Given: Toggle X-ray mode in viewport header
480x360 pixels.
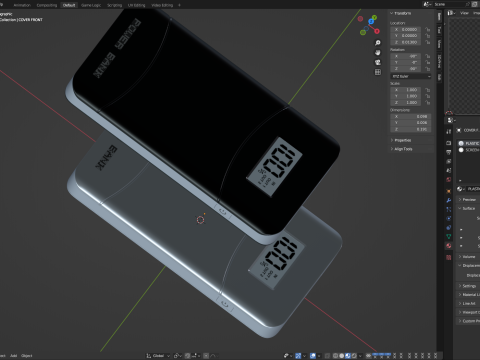Looking at the screenshot, I should [x=327, y=356].
